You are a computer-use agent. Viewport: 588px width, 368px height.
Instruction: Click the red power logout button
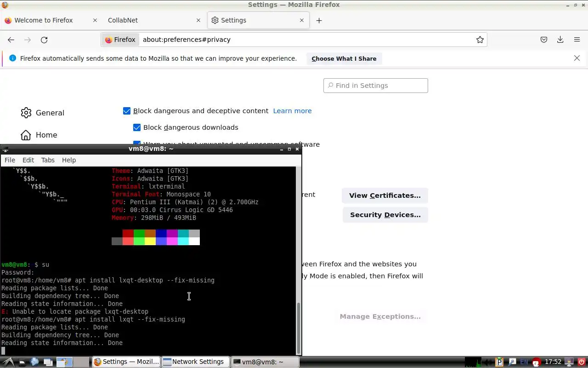(582, 362)
